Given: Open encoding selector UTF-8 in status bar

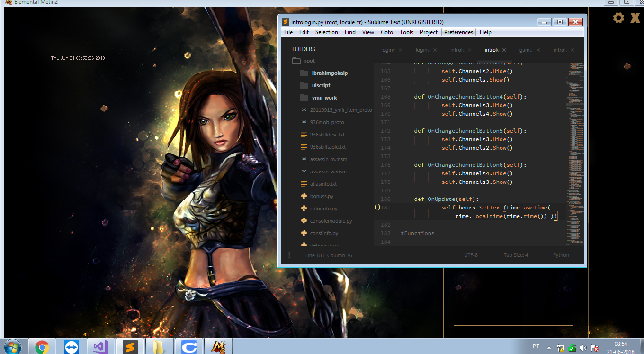Looking at the screenshot, I should click(x=471, y=255).
